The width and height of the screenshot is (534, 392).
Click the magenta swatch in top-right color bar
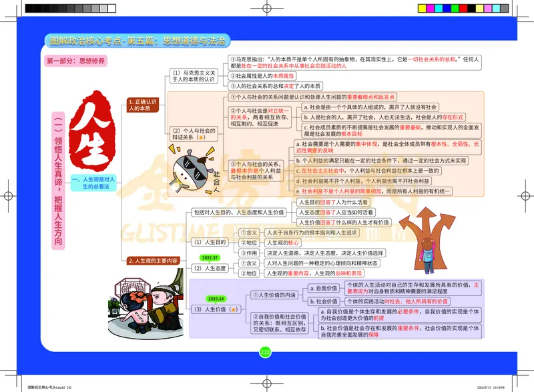click(431, 7)
